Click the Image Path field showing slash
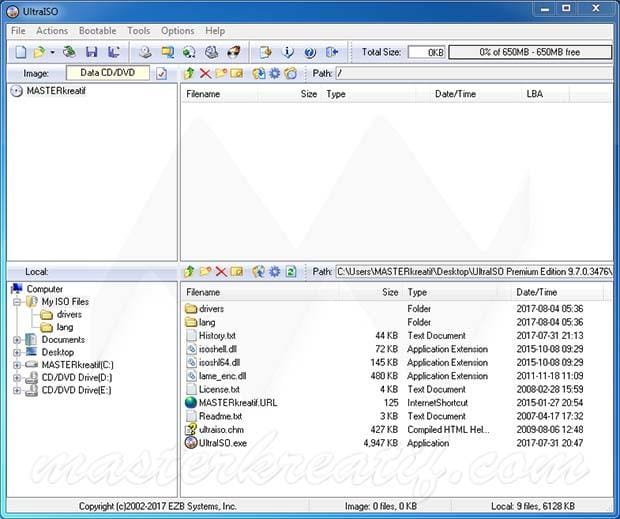This screenshot has width=620, height=519. (474, 73)
